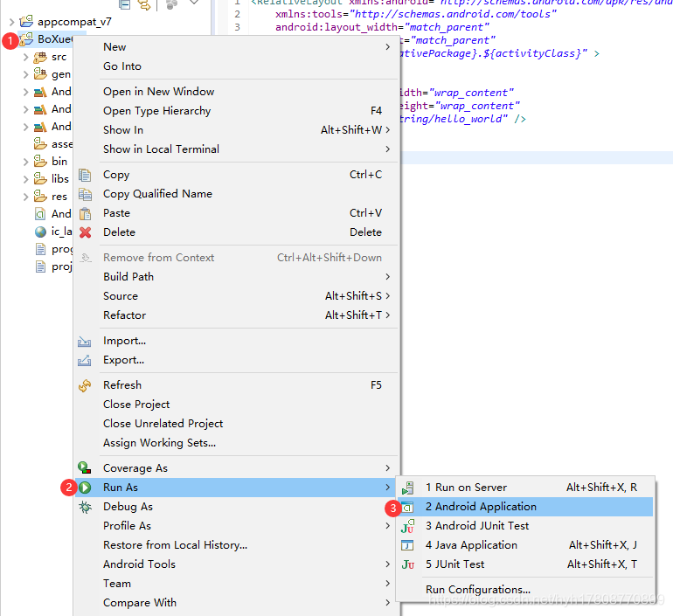Image resolution: width=673 pixels, height=616 pixels.
Task: Click line number 2 in editor gutter
Action: click(x=238, y=14)
